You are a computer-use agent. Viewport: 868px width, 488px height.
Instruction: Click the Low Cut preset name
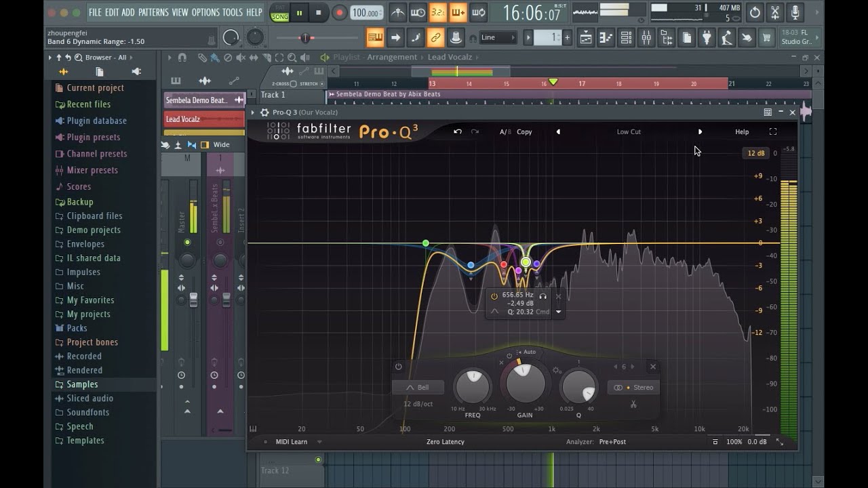(629, 131)
